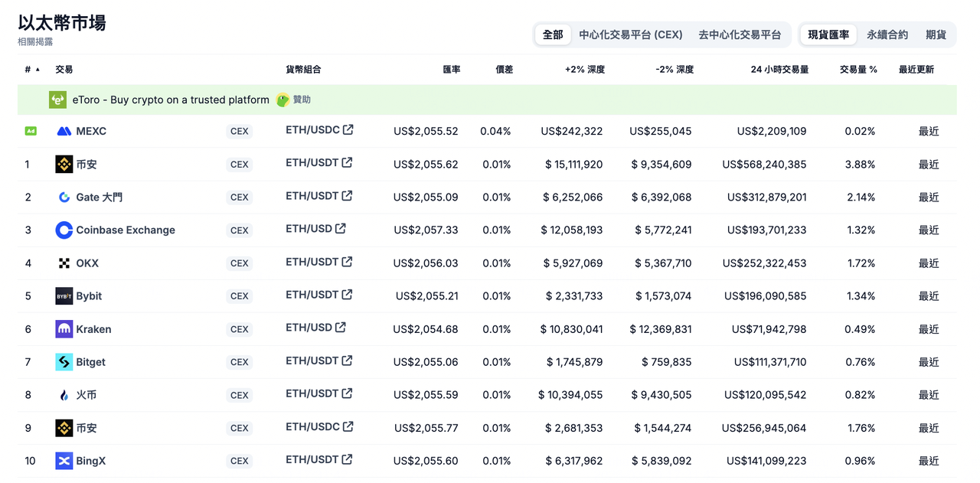This screenshot has width=980, height=483.
Task: Click the eToro sponsored logo icon
Action: pyautogui.click(x=58, y=100)
